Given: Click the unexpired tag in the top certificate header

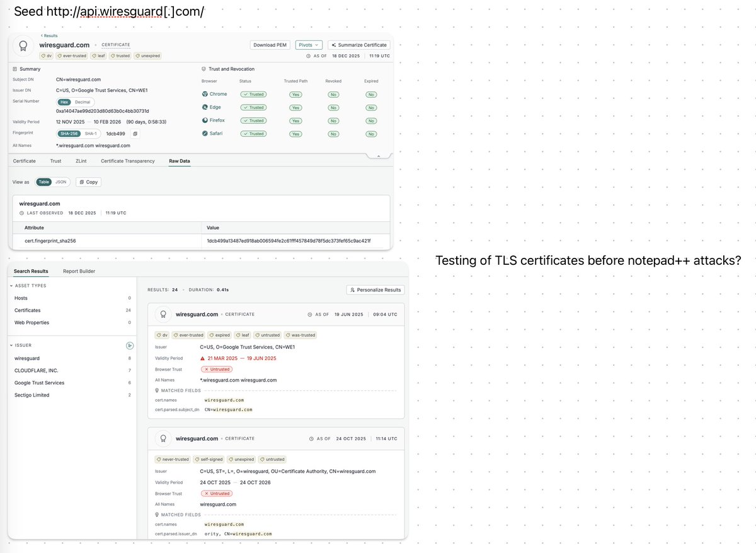Looking at the screenshot, I should (x=147, y=55).
